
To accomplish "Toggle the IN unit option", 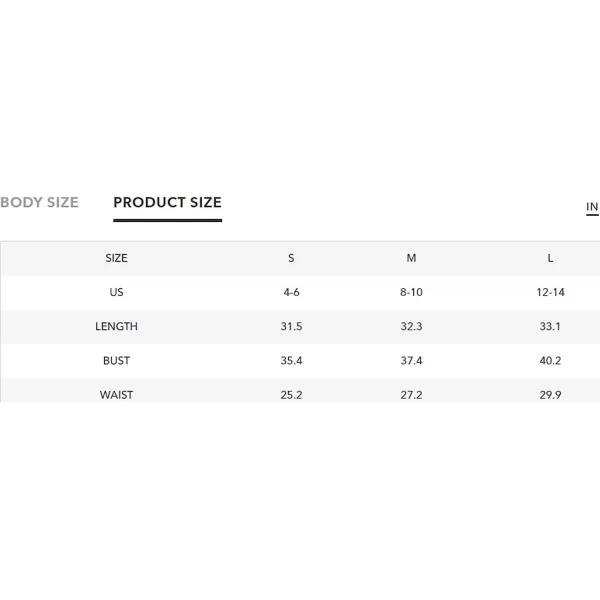I will 592,207.
